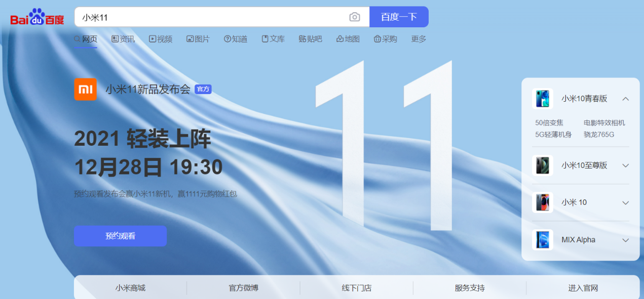Open the 线下门店 link
This screenshot has width=644, height=299.
357,288
